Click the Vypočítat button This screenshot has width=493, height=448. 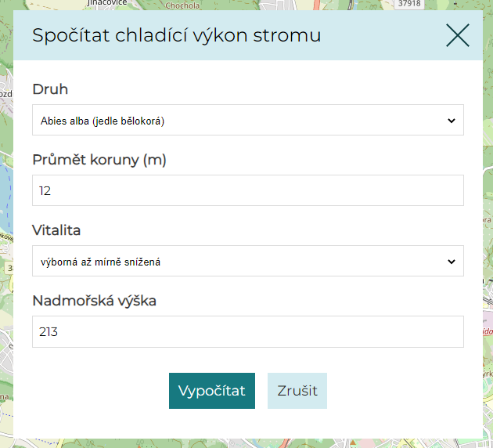point(212,391)
